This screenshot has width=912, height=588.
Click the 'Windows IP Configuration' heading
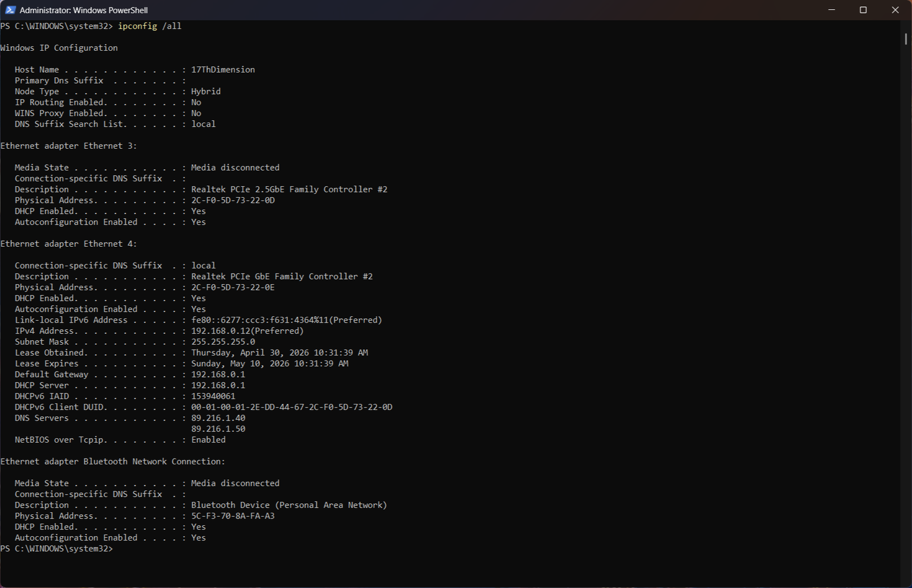[x=59, y=48]
